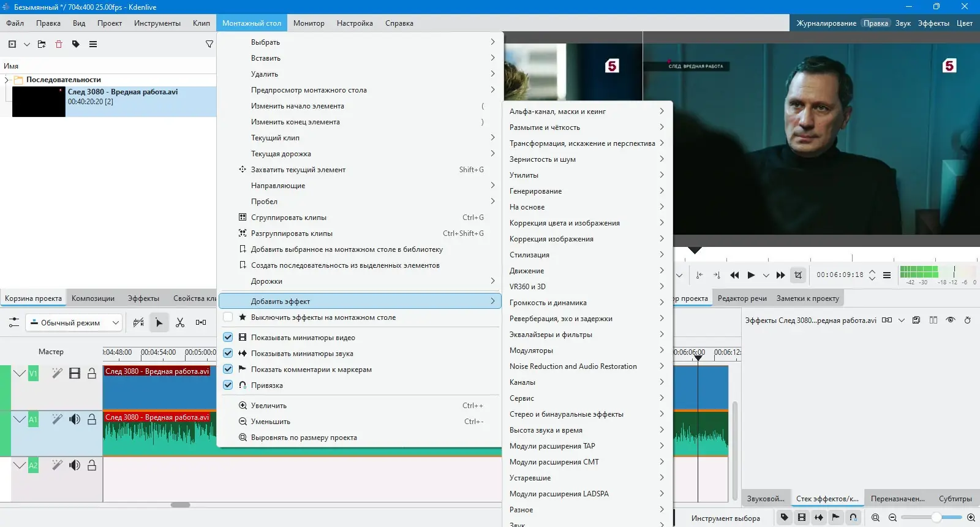The width and height of the screenshot is (980, 527).
Task: Lock the V1 video track
Action: click(92, 373)
